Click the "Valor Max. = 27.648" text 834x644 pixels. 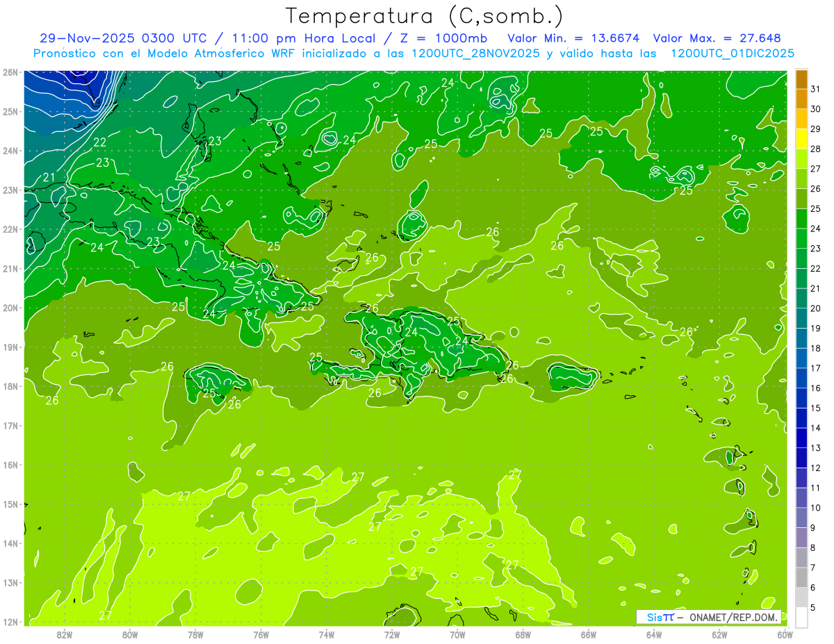[x=717, y=38]
